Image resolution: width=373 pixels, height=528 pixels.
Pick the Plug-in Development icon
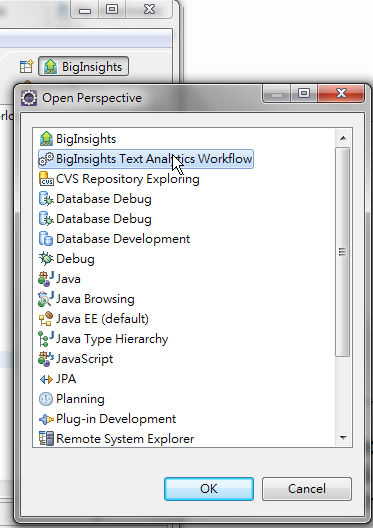(x=46, y=419)
